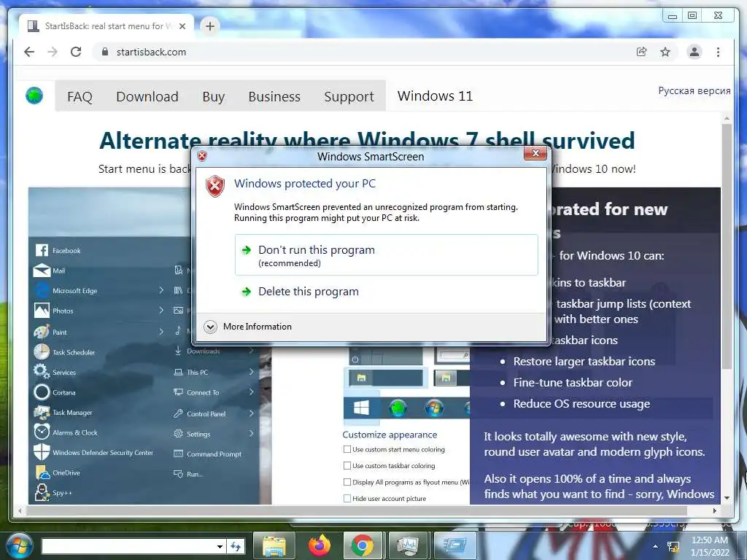Expand the Paint submenu chevron
The width and height of the screenshot is (747, 560).
coord(161,332)
